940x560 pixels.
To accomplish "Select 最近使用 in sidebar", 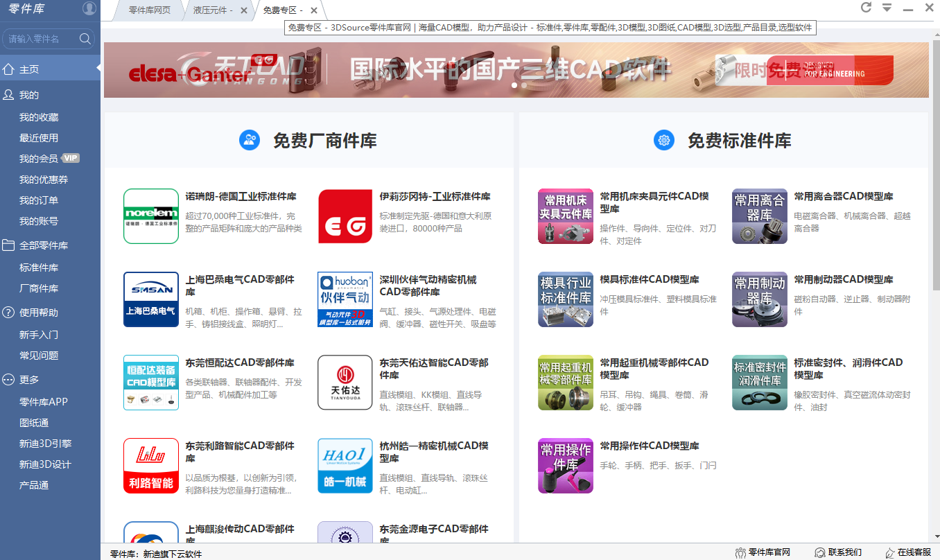I will point(39,138).
